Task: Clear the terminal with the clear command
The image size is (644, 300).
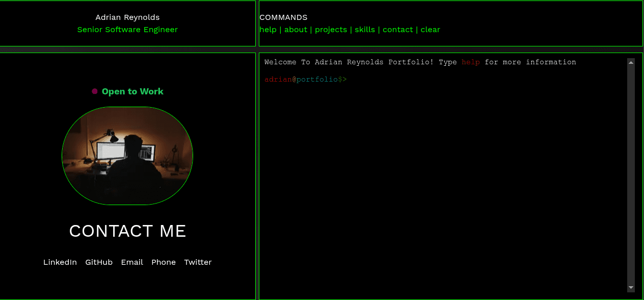Action: [x=431, y=30]
